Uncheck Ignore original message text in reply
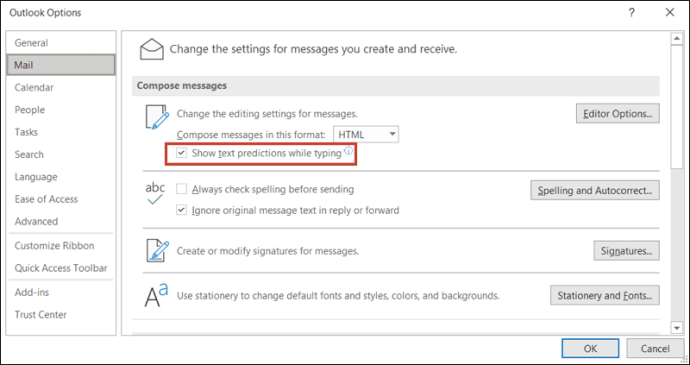690x365 pixels. (x=181, y=210)
